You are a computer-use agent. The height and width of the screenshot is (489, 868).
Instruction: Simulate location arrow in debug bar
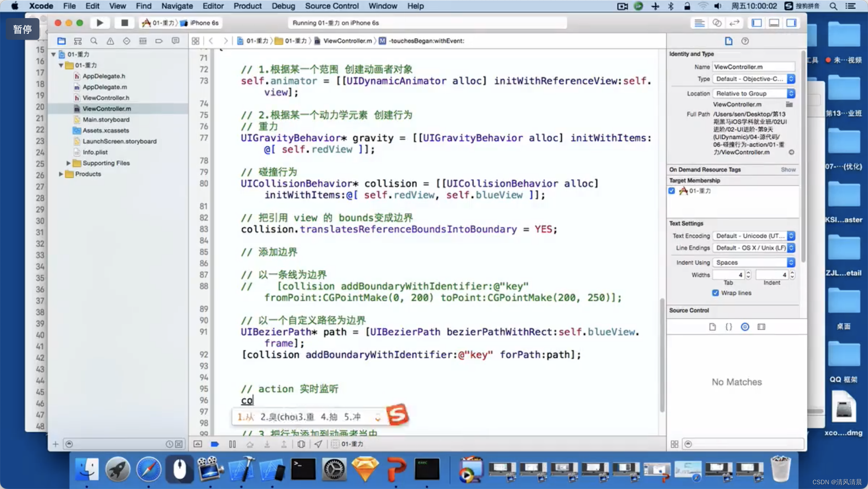point(318,444)
